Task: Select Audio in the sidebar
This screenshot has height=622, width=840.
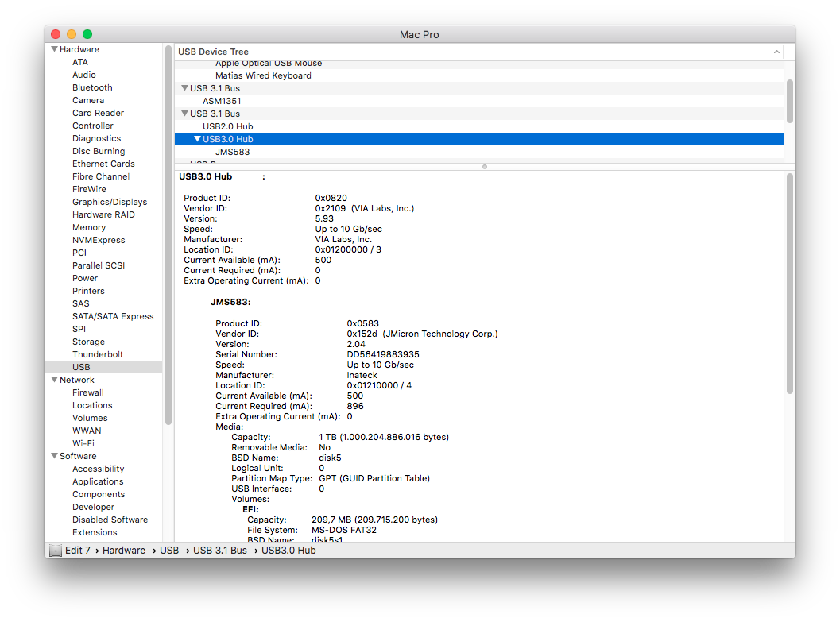Action: [x=84, y=75]
